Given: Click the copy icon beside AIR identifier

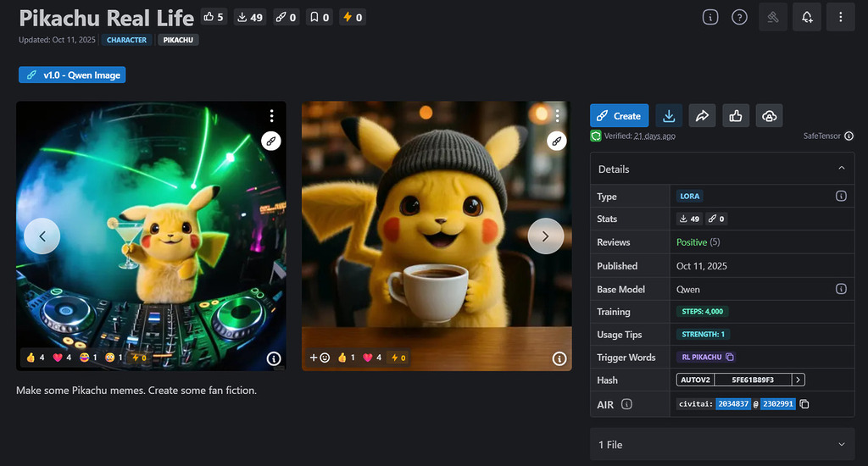Looking at the screenshot, I should (804, 404).
